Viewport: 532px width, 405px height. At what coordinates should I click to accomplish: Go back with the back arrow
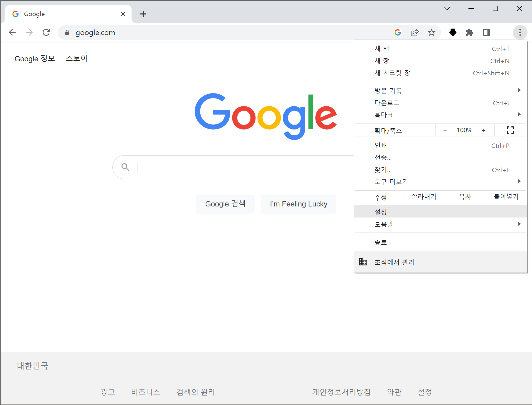12,32
